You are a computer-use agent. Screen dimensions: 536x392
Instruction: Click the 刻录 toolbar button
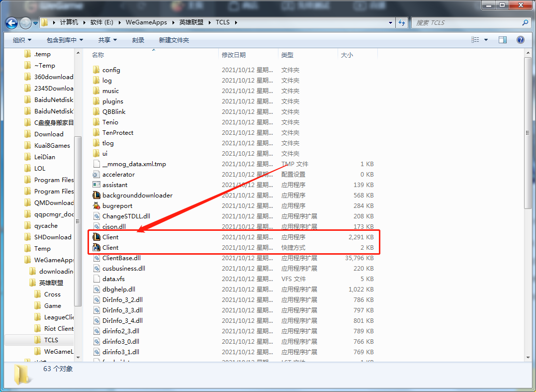(138, 40)
